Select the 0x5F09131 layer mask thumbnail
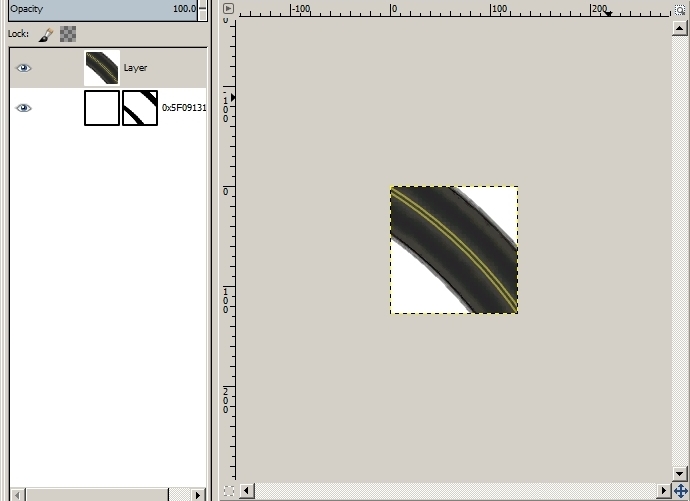The height and width of the screenshot is (501, 690). [140, 108]
